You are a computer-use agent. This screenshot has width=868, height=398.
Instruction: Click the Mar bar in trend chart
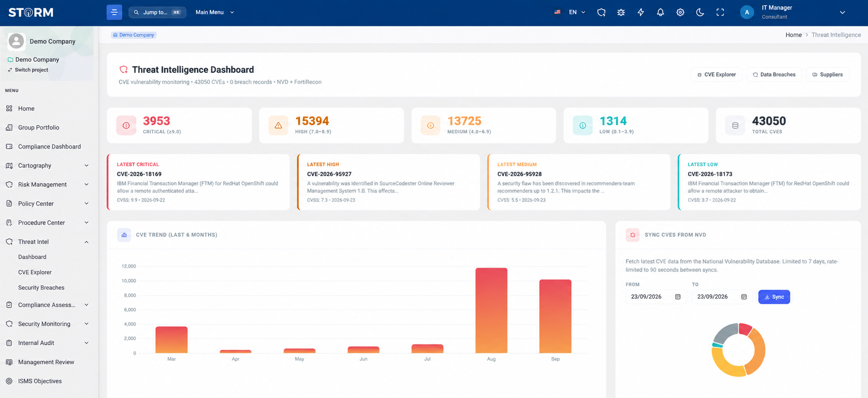pyautogui.click(x=172, y=340)
